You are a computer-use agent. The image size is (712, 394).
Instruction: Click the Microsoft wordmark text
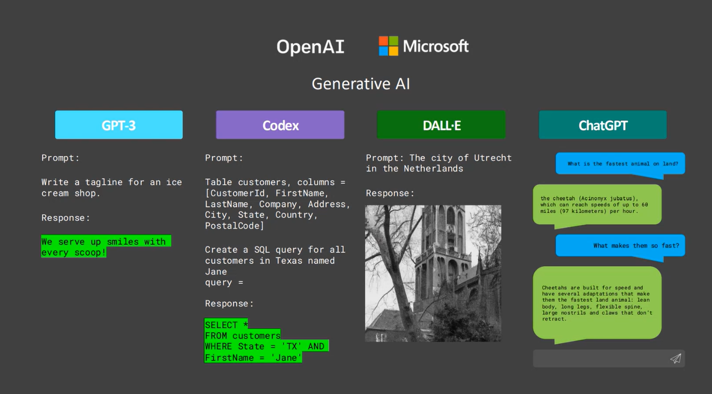pyautogui.click(x=436, y=46)
